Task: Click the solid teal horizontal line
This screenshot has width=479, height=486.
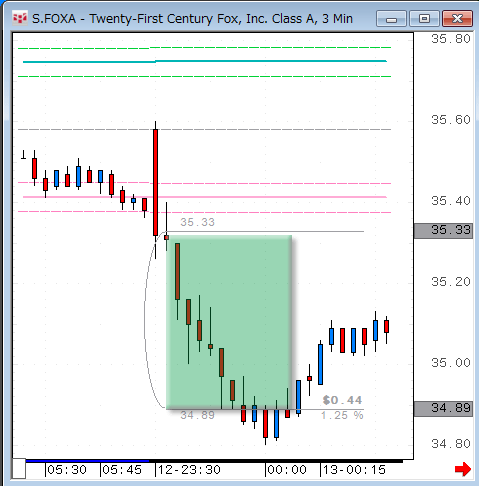Action: (x=205, y=61)
